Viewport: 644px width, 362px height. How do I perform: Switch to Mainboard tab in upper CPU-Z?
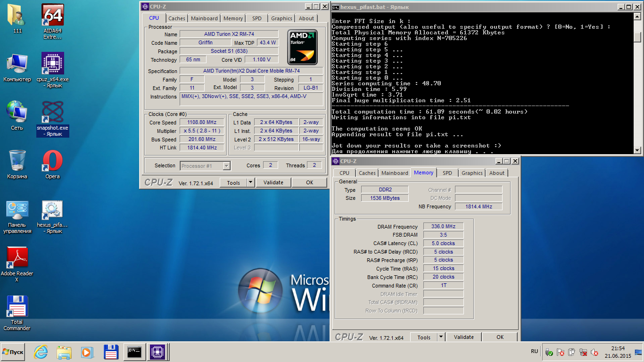click(x=205, y=18)
